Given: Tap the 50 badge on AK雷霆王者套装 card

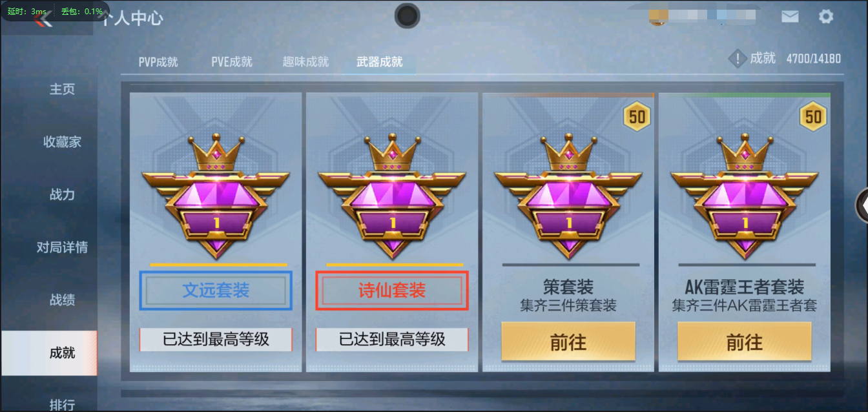Looking at the screenshot, I should tap(814, 117).
